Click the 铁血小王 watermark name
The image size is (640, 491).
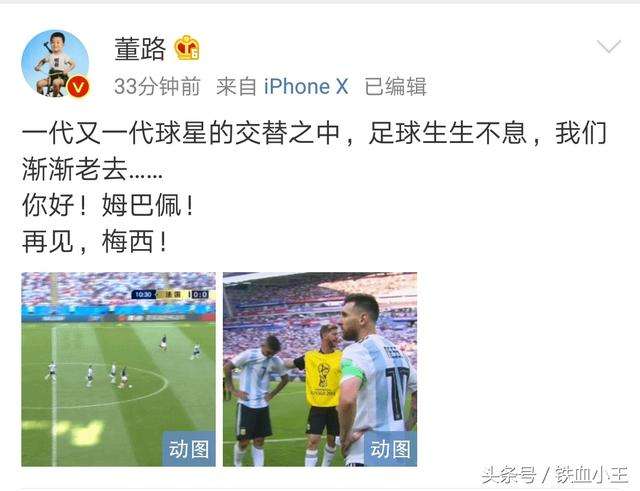point(591,476)
